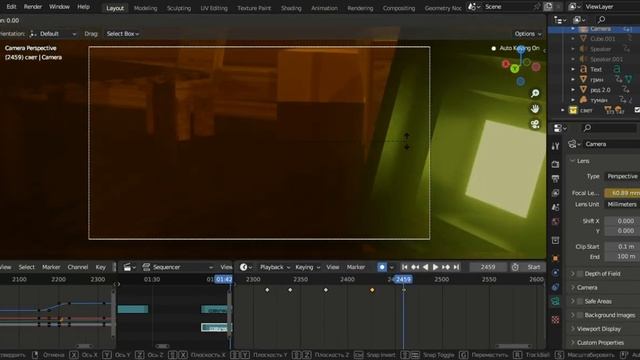Image resolution: width=640 pixels, height=360 pixels.
Task: Jump to the previous keyframe
Action: pyautogui.click(x=415, y=267)
